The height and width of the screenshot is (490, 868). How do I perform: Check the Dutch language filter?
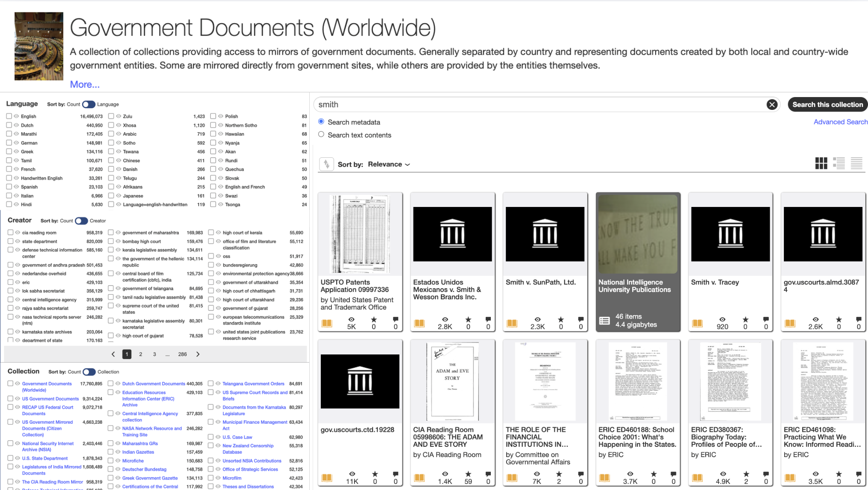coord(9,125)
